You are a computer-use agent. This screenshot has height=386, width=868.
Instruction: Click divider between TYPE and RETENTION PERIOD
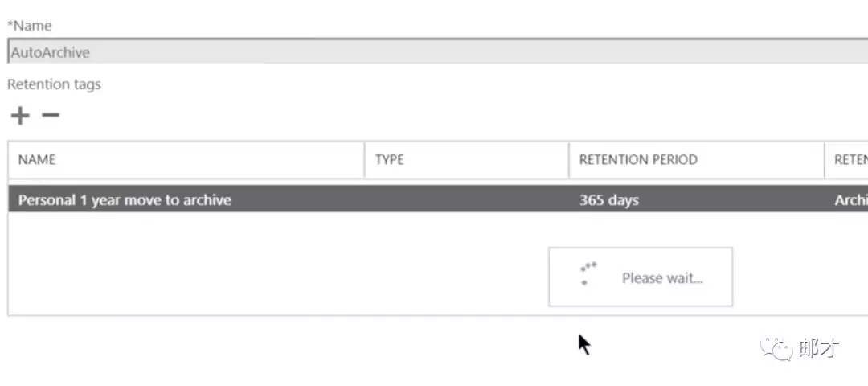(569, 159)
